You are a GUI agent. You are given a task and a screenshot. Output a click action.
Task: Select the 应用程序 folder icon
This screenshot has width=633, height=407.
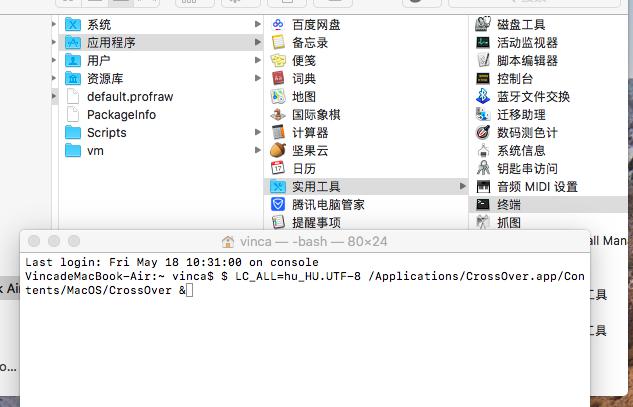point(73,42)
